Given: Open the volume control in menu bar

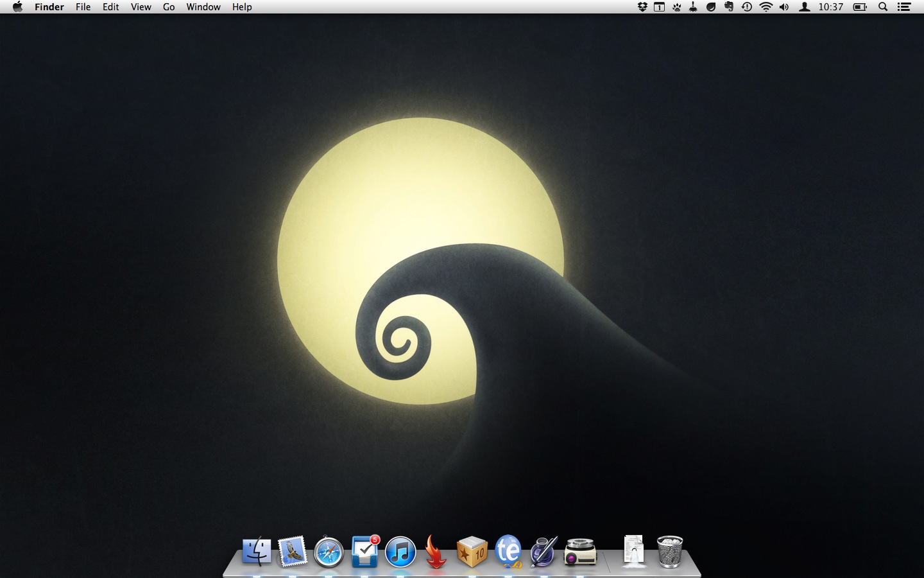Looking at the screenshot, I should [x=784, y=7].
